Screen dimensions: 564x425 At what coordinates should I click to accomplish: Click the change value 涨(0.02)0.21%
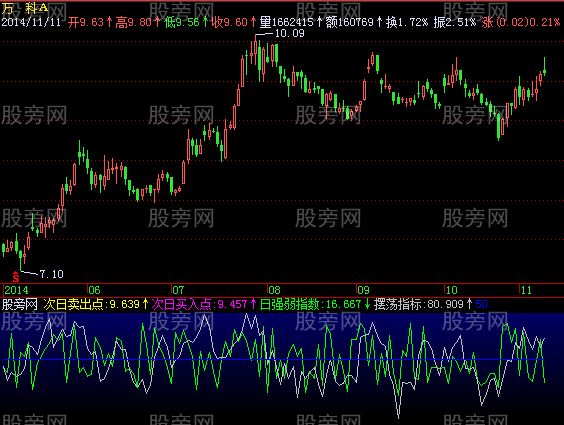tap(520, 22)
